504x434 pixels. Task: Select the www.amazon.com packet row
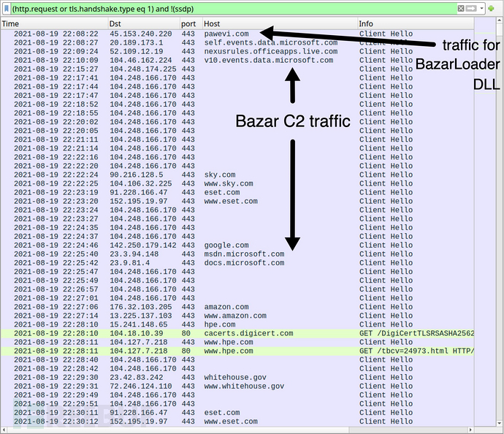tap(237, 316)
